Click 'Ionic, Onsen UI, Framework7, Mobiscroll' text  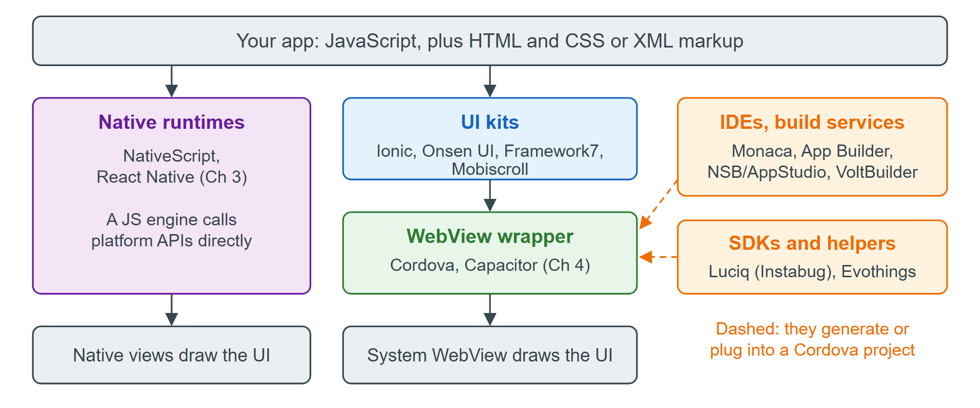490,160
